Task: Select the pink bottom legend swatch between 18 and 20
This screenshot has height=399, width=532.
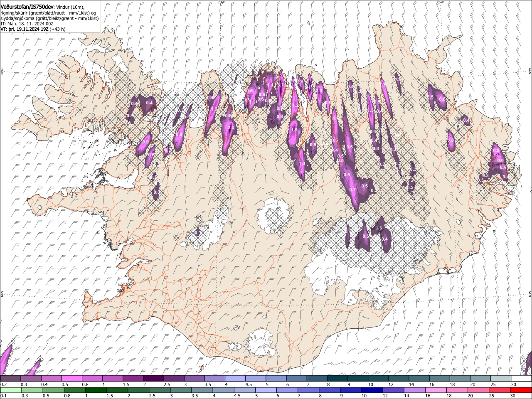Action: point(458,390)
